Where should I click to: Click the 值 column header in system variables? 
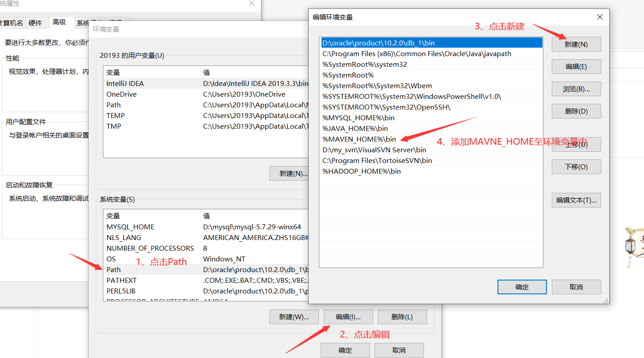coord(254,216)
